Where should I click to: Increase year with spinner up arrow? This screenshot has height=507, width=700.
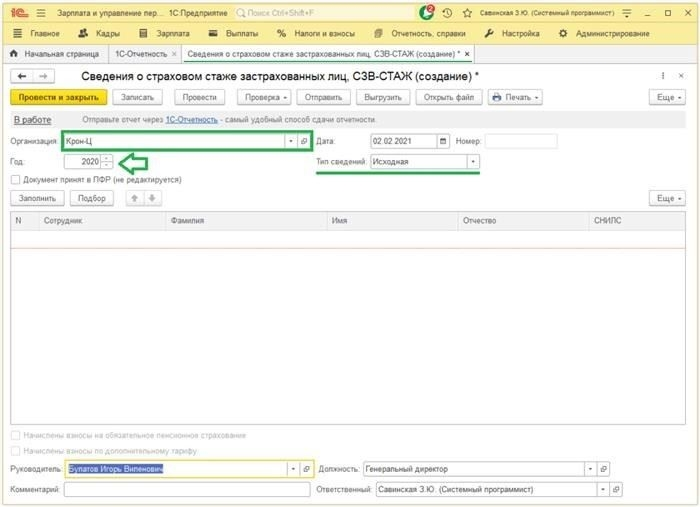[107, 158]
